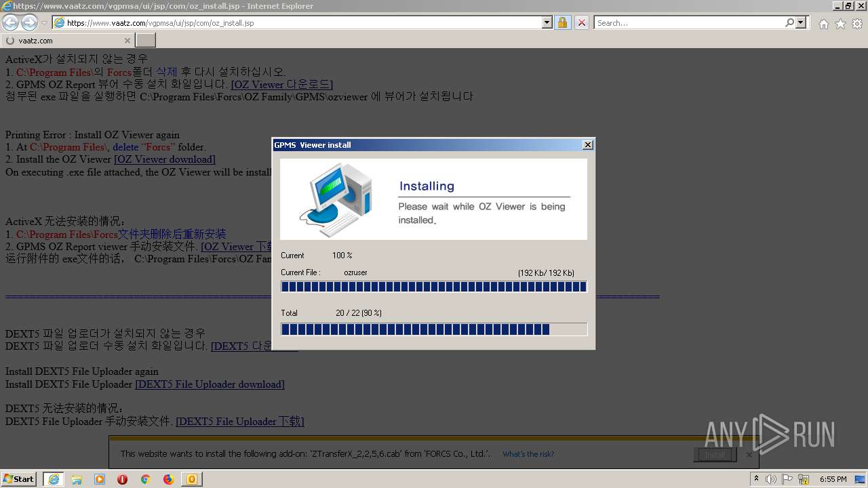Close the GPMS Viewer install dialog
The height and width of the screenshot is (488, 868).
[x=588, y=144]
